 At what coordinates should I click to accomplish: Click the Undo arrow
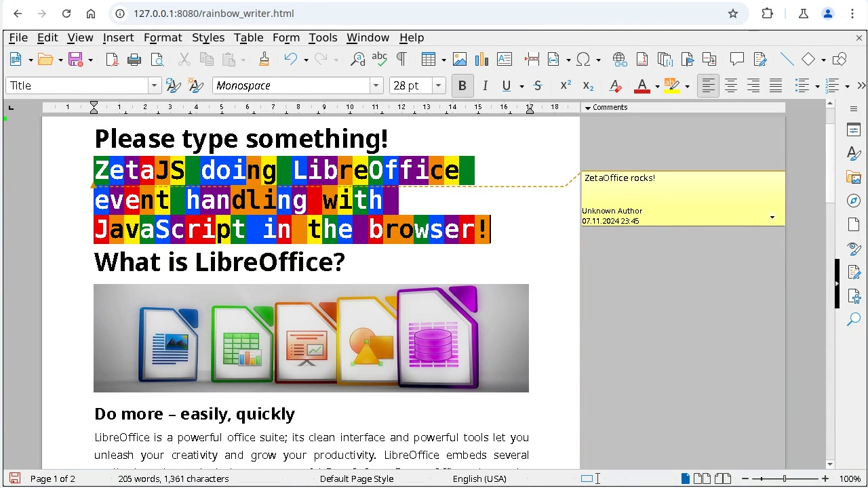pyautogui.click(x=291, y=60)
